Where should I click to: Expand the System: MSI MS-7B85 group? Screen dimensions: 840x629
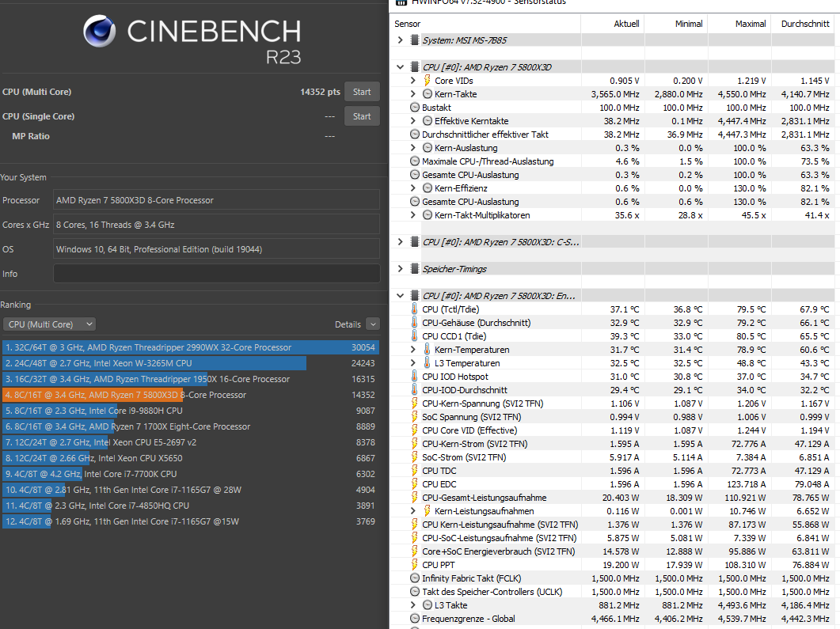pos(400,40)
